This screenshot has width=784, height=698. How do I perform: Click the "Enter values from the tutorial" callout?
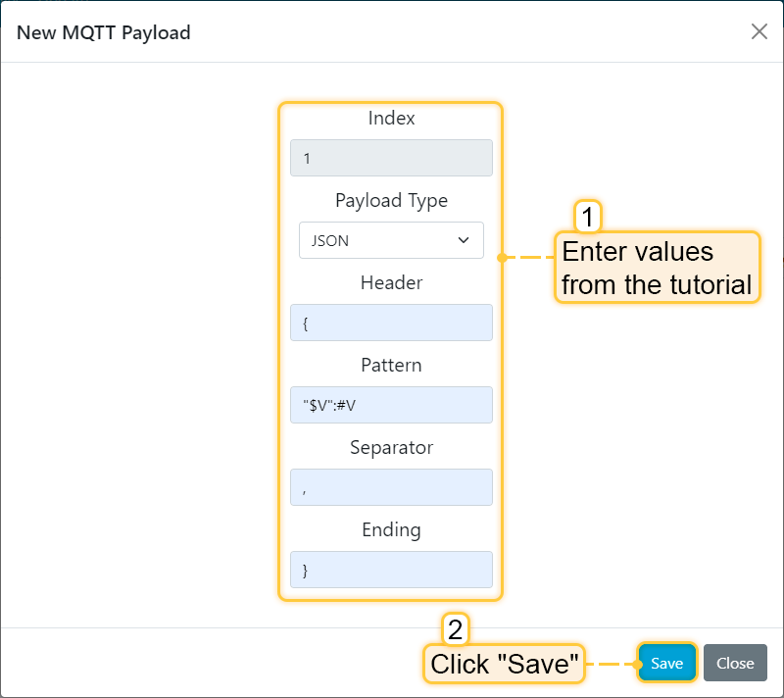click(658, 268)
